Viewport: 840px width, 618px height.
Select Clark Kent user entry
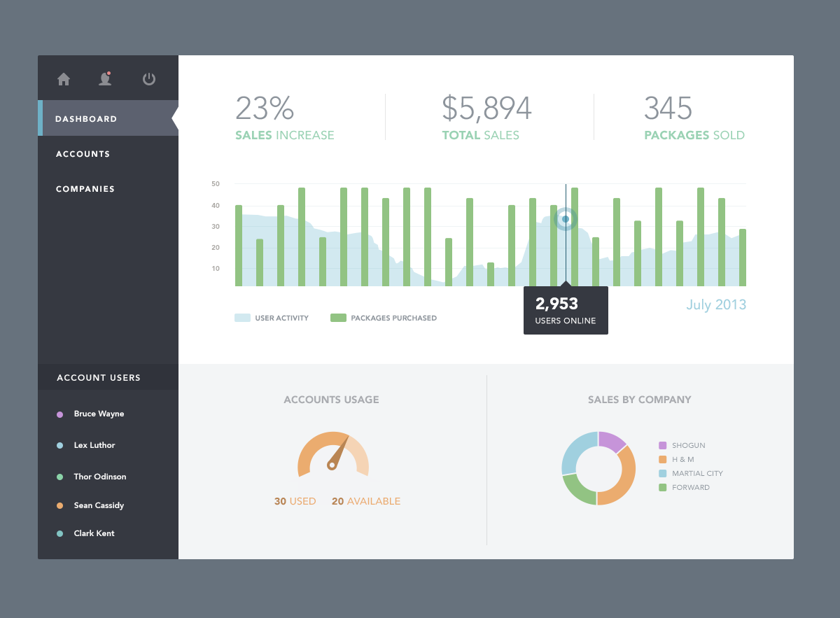[x=94, y=533]
